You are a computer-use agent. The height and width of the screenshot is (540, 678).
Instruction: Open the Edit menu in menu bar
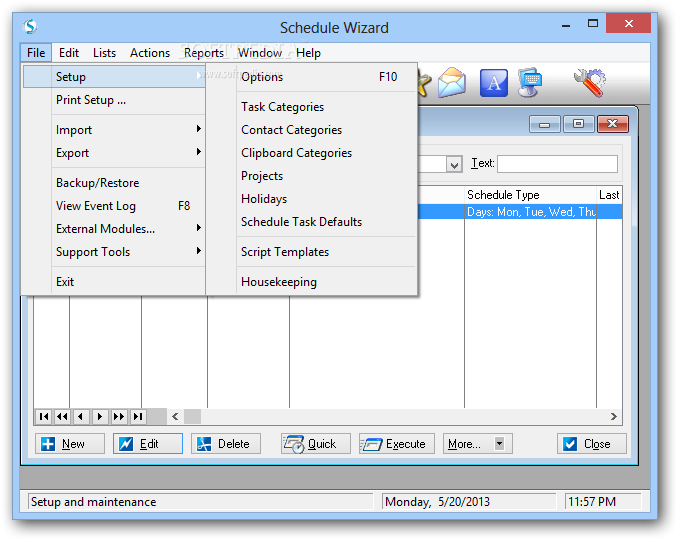click(69, 53)
